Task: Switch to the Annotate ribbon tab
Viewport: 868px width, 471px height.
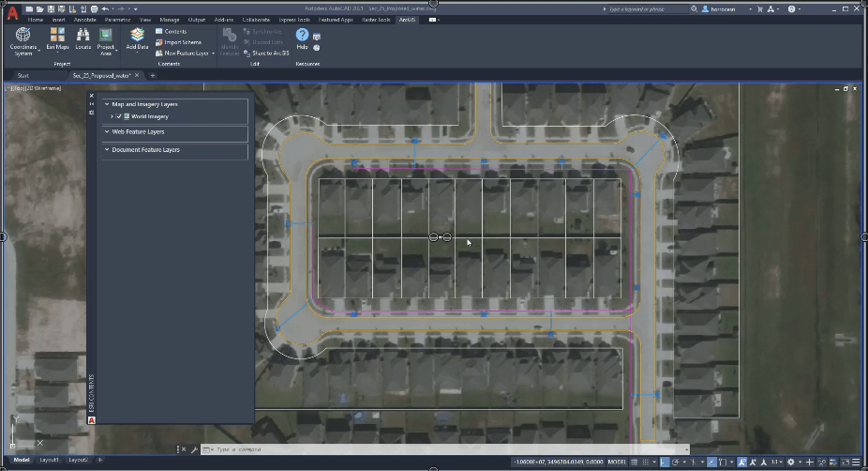Action: point(85,19)
